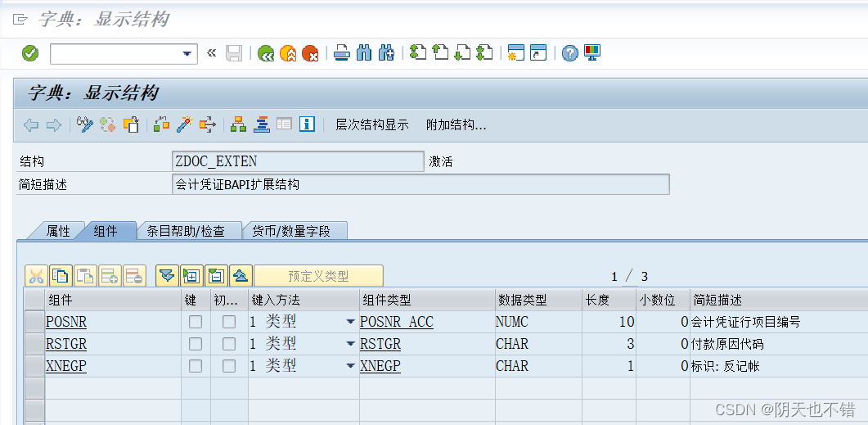
Task: Click the green Enter checkmark icon
Action: (x=30, y=54)
